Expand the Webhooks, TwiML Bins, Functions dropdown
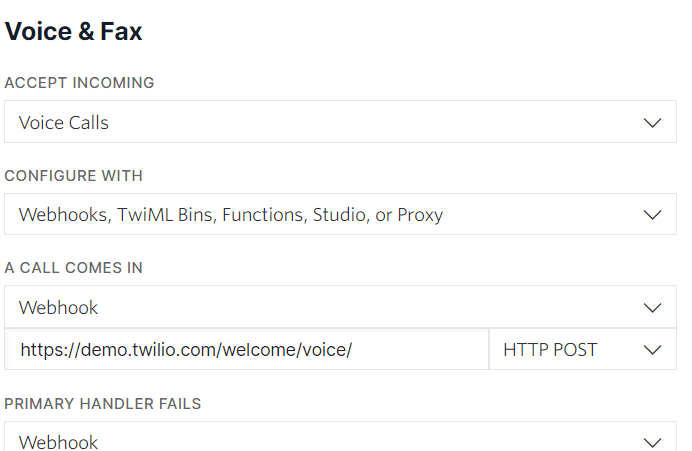 340,215
